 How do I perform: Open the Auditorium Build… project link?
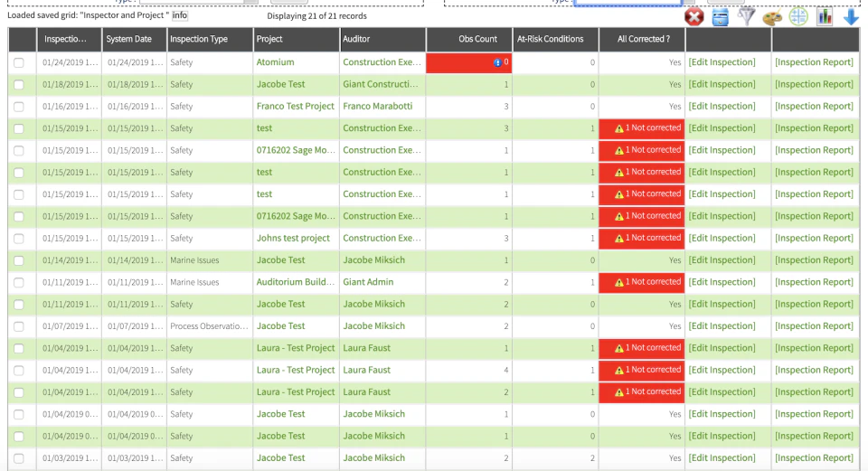[x=295, y=282]
